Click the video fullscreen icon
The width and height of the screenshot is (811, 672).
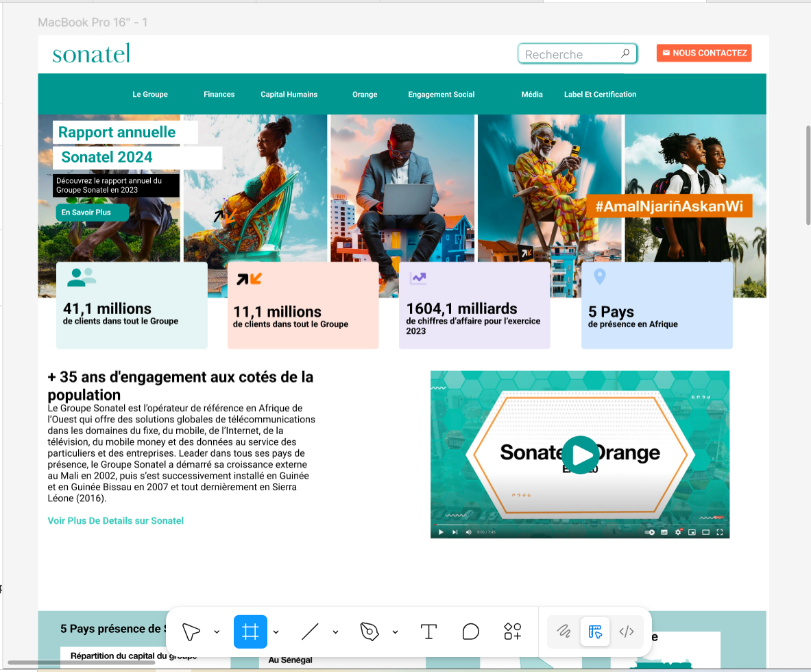pyautogui.click(x=719, y=532)
